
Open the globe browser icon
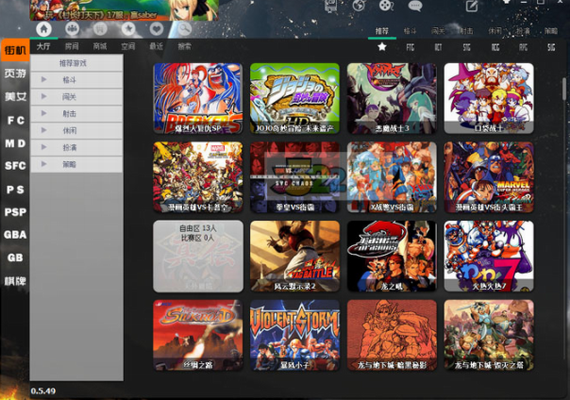[x=358, y=5]
